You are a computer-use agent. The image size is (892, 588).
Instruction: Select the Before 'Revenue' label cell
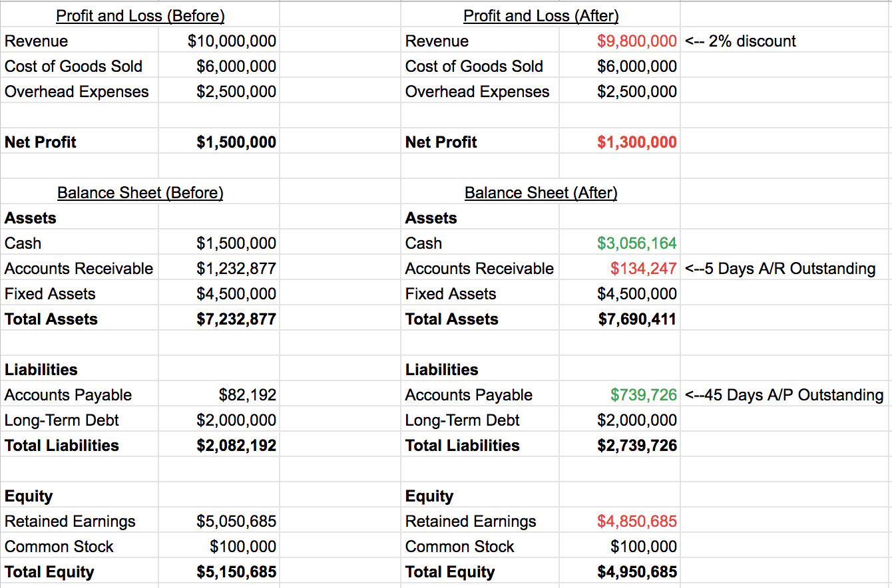click(37, 41)
